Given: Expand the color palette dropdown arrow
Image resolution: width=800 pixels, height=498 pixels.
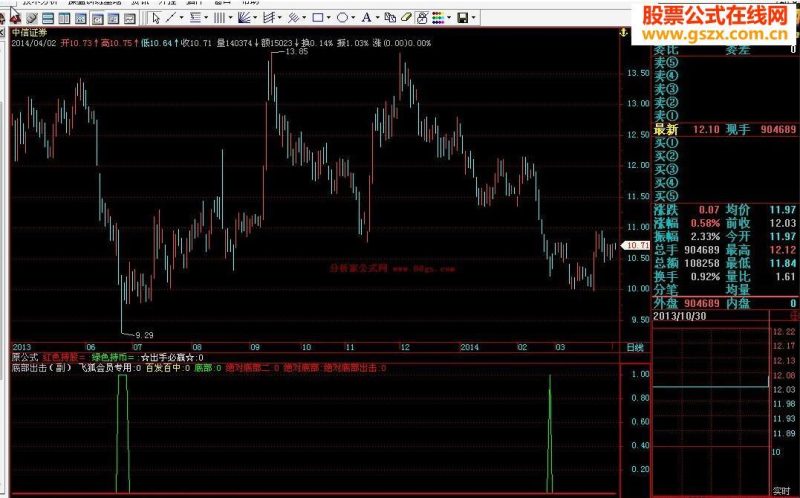Looking at the screenshot, I should (449, 18).
